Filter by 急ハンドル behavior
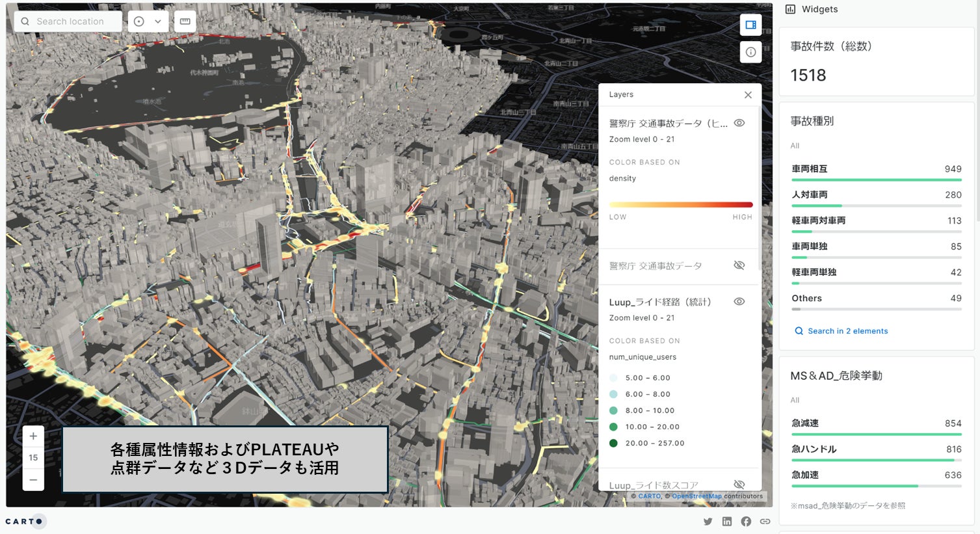 877,452
